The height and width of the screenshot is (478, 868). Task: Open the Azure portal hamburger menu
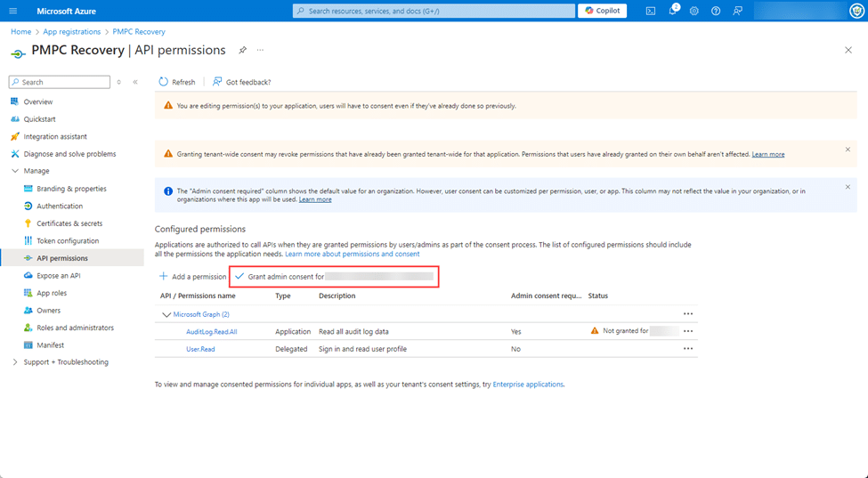pyautogui.click(x=12, y=11)
